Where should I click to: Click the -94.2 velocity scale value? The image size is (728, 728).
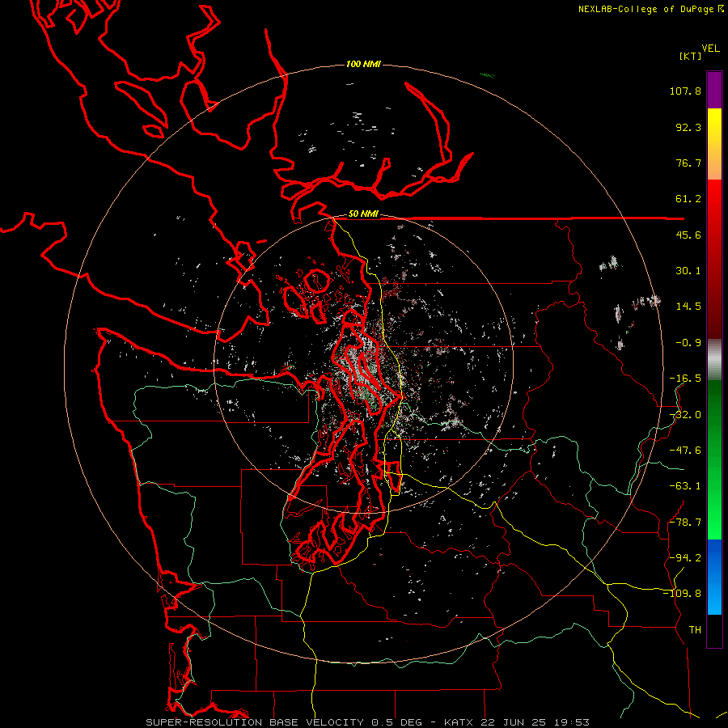685,557
